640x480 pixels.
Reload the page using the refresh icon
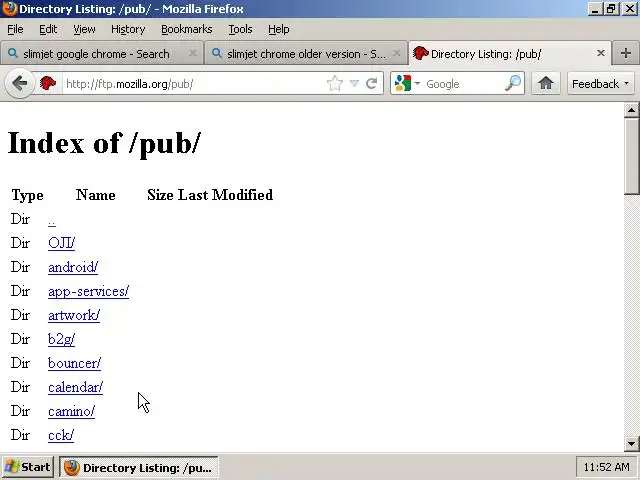click(x=371, y=84)
